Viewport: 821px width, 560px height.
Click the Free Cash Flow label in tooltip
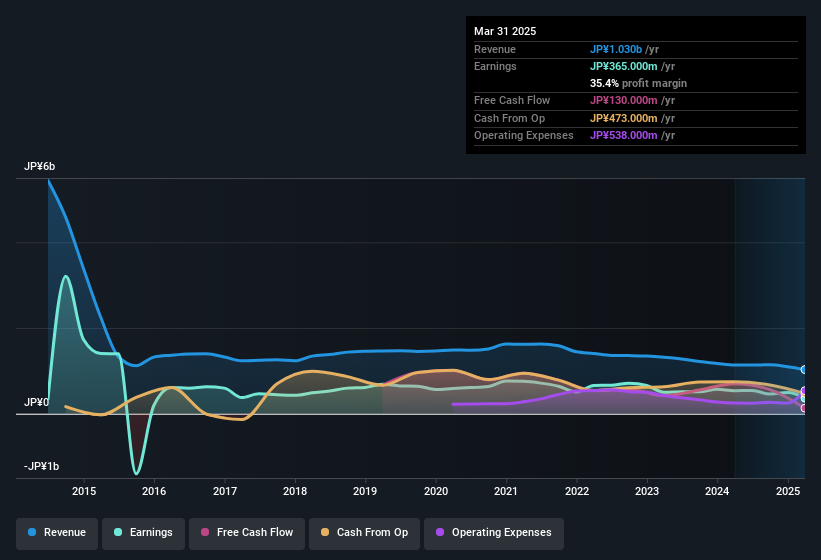click(512, 100)
